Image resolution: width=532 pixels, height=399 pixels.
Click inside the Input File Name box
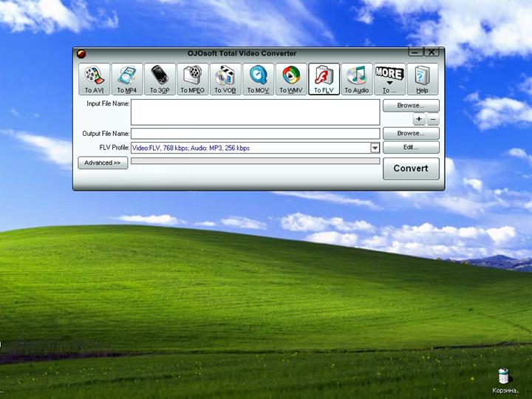coord(255,112)
